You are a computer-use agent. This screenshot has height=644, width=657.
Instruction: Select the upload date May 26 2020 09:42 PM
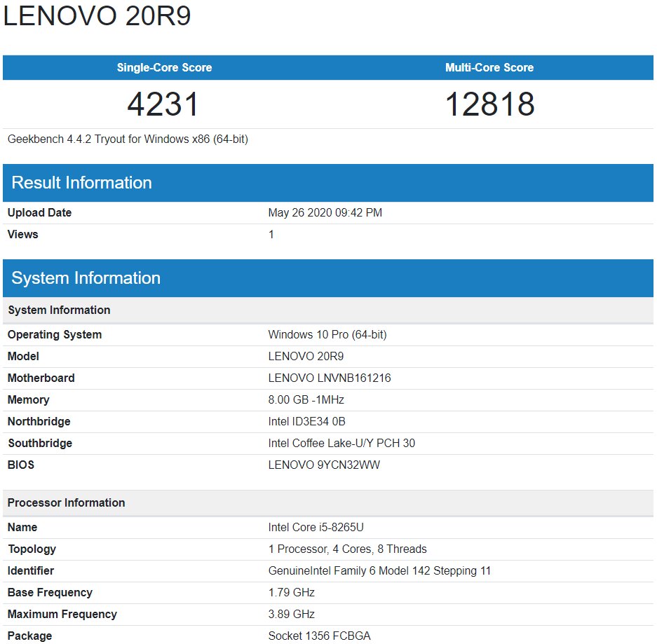325,213
